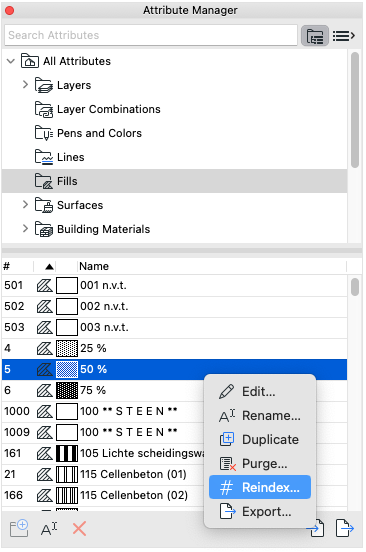This screenshot has width=366, height=552.
Task: Toggle the folder tree view button
Action: [315, 36]
